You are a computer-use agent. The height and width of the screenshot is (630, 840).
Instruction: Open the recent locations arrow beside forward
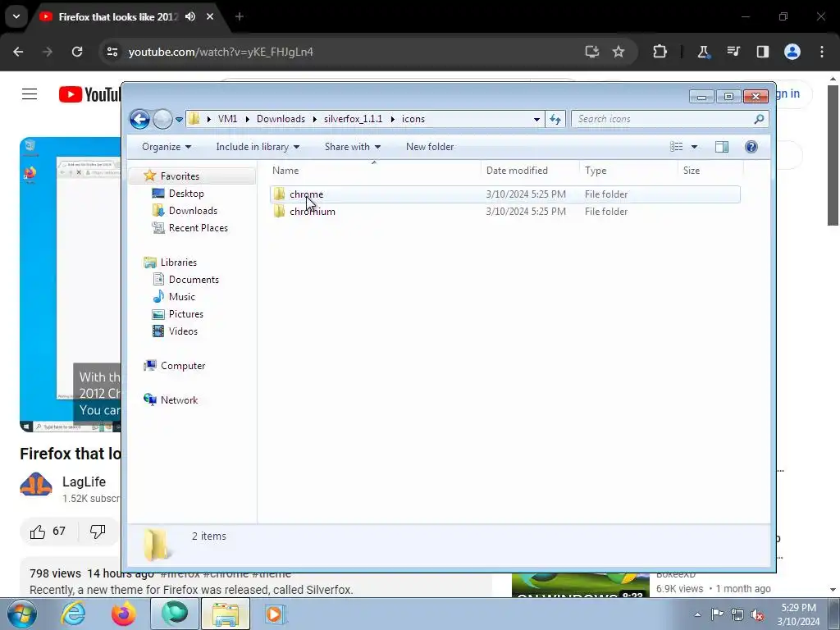(x=179, y=120)
